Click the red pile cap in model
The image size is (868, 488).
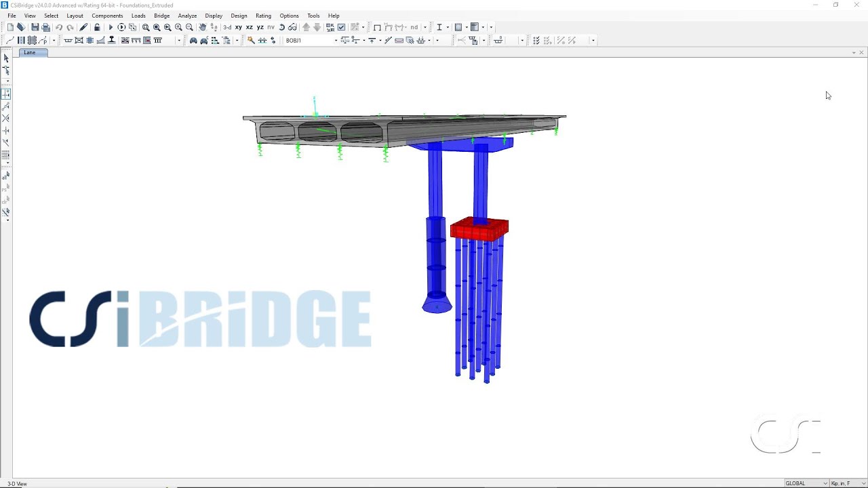[x=479, y=229]
